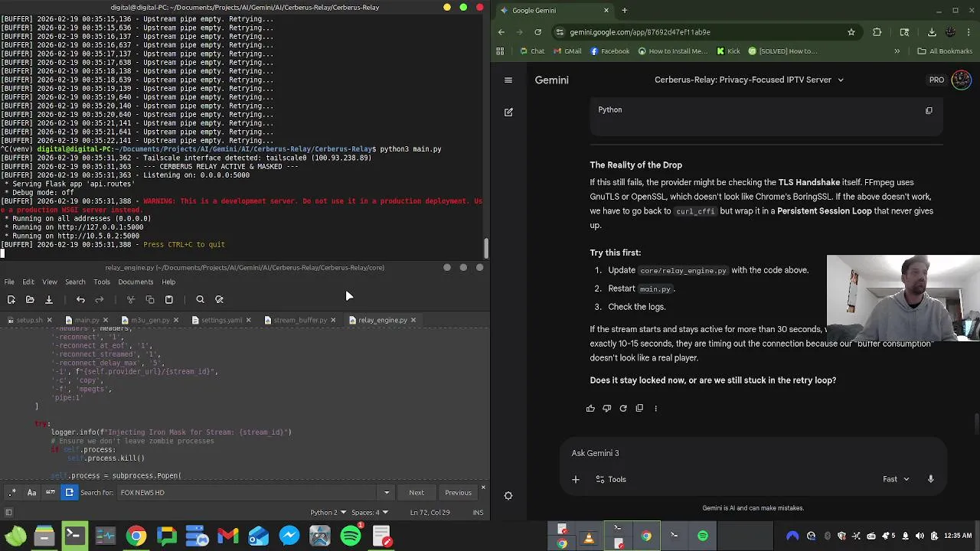Open the Search menu in the text editor
The height and width of the screenshot is (551, 980).
click(x=75, y=282)
